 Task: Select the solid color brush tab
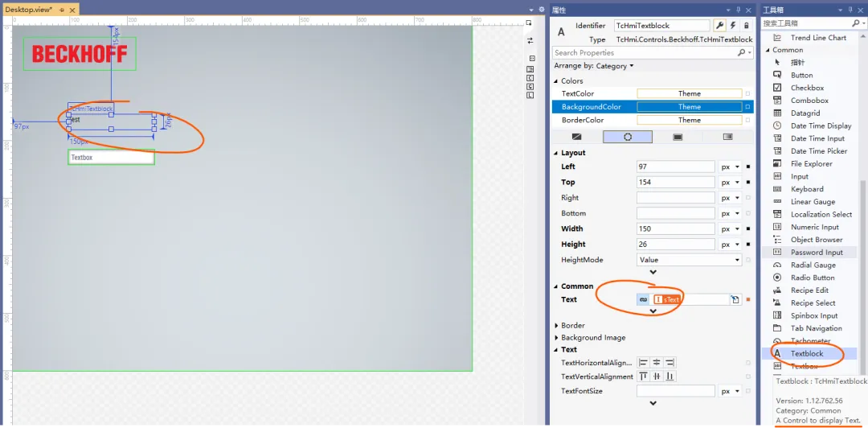coord(628,137)
